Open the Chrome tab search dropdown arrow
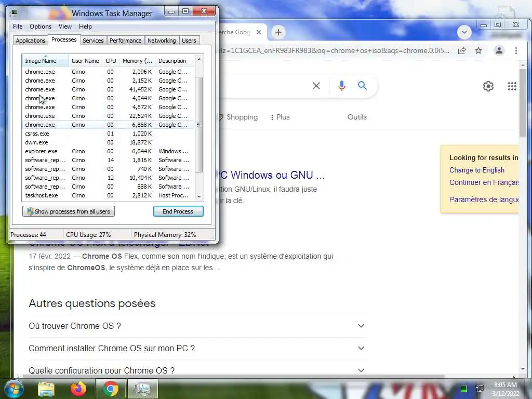The width and height of the screenshot is (532, 399). coord(464,32)
